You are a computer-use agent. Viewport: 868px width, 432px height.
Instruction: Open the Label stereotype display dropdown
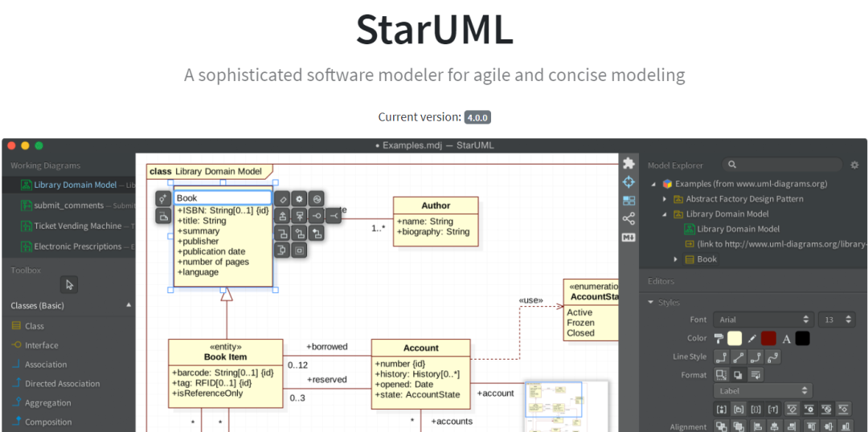point(764,390)
